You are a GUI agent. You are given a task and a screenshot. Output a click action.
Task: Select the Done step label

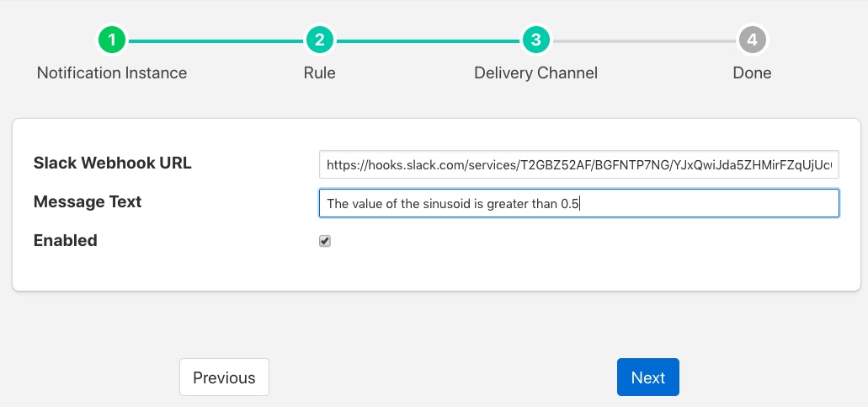point(752,72)
